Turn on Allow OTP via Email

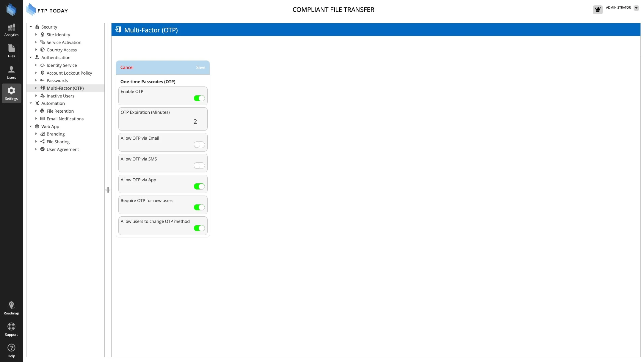pos(199,145)
